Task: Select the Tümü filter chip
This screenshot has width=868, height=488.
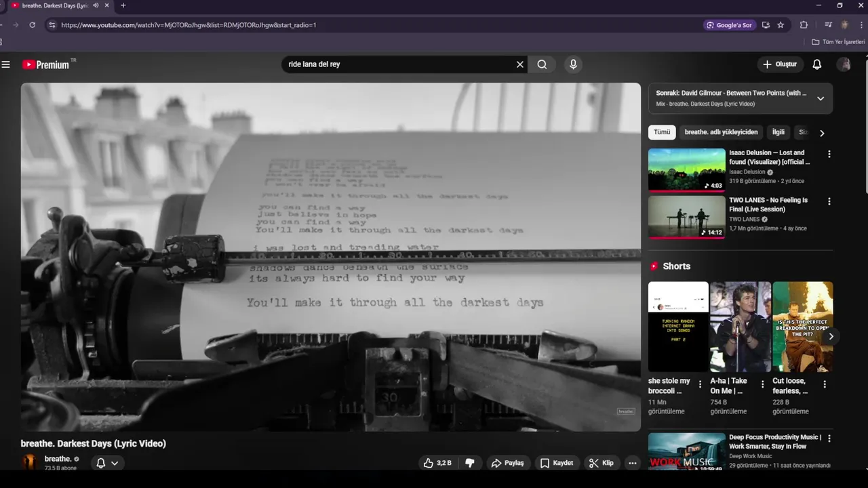Action: click(662, 132)
